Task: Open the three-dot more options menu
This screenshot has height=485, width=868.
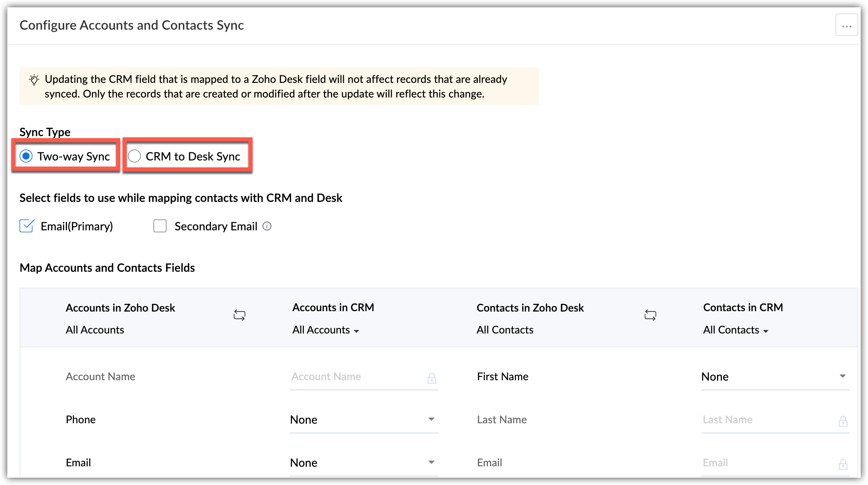Action: [846, 25]
